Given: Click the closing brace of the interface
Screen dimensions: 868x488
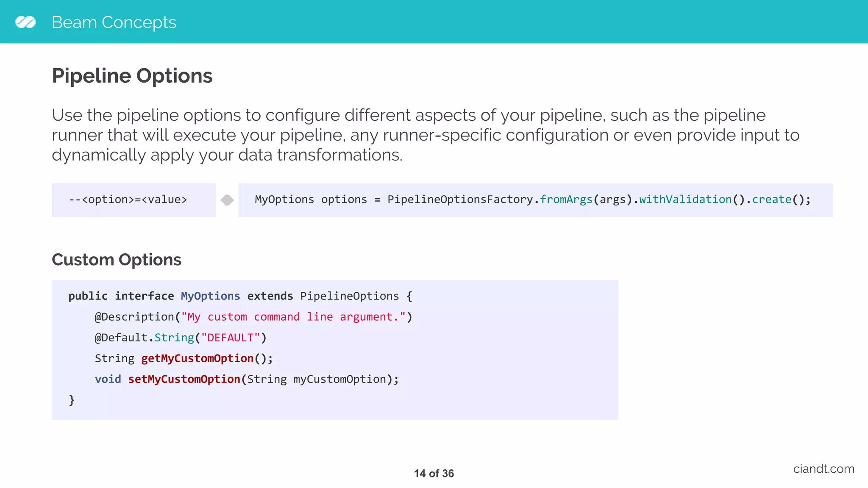Looking at the screenshot, I should [x=72, y=400].
